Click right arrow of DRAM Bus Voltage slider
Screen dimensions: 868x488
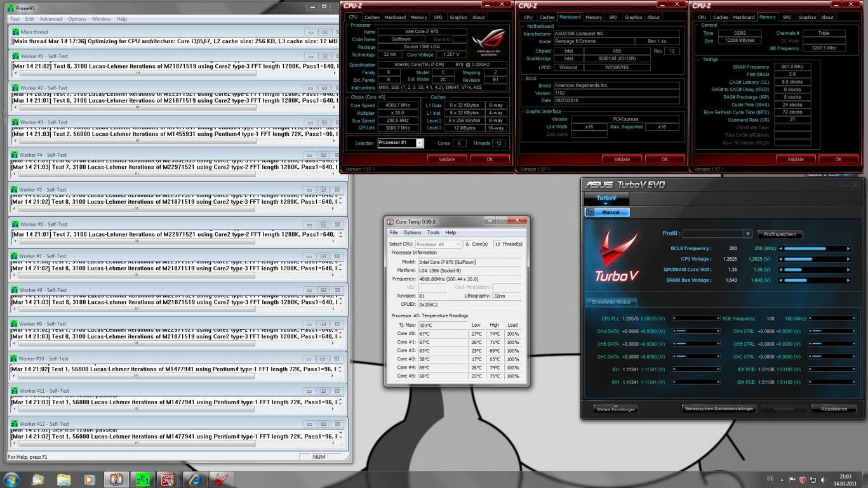pos(848,280)
